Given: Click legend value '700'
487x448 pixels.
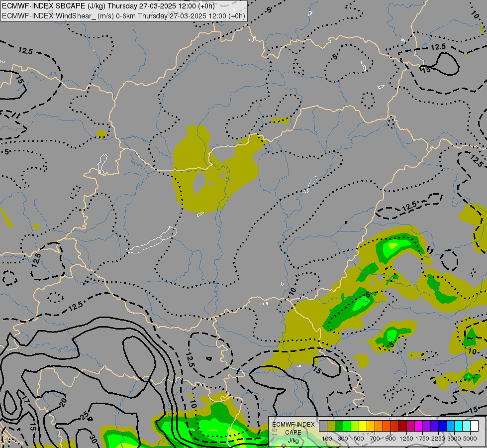Looking at the screenshot, I should tap(375, 439).
